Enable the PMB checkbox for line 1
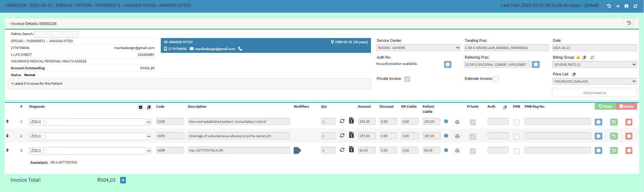644x192 pixels. pyautogui.click(x=516, y=122)
